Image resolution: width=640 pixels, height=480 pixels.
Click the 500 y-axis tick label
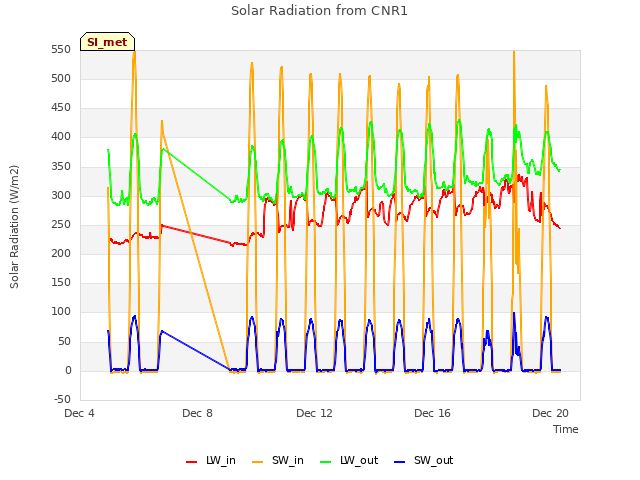pos(61,79)
